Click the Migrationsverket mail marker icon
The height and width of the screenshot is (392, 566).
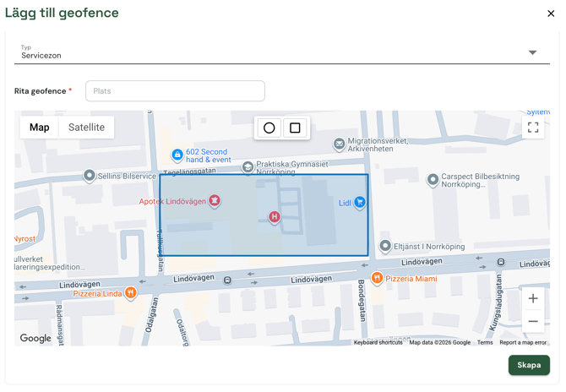339,144
